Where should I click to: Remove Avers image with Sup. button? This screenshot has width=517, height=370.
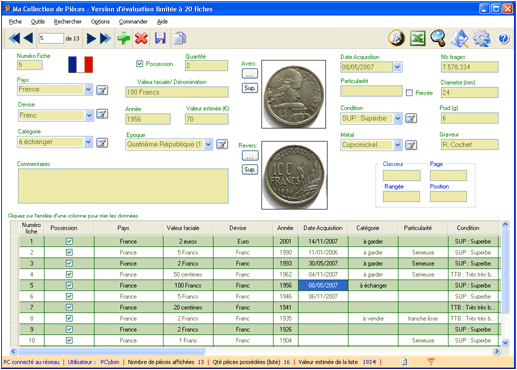coord(250,88)
